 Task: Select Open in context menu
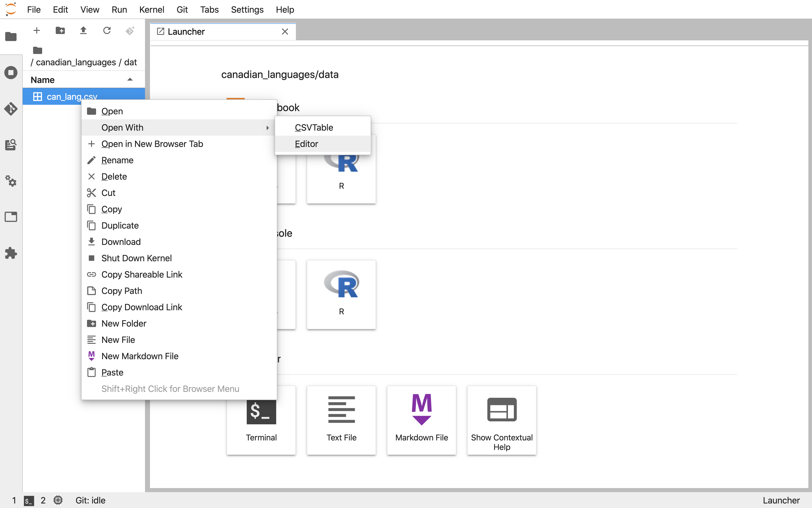pyautogui.click(x=179, y=111)
